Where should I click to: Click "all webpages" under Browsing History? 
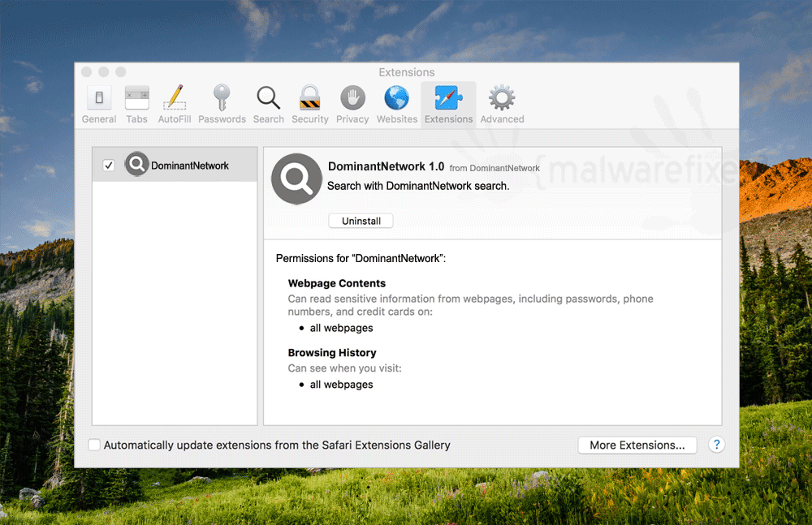[341, 384]
